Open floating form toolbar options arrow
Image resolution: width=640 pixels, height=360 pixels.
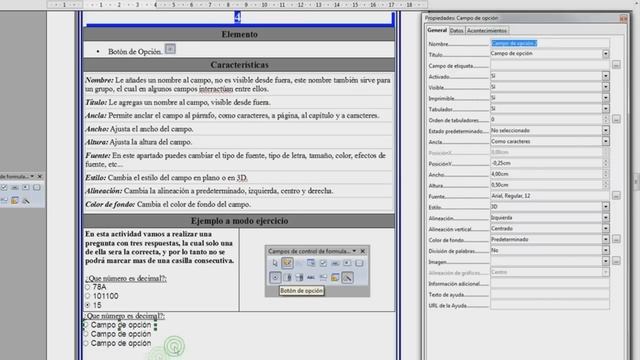(x=32, y=176)
